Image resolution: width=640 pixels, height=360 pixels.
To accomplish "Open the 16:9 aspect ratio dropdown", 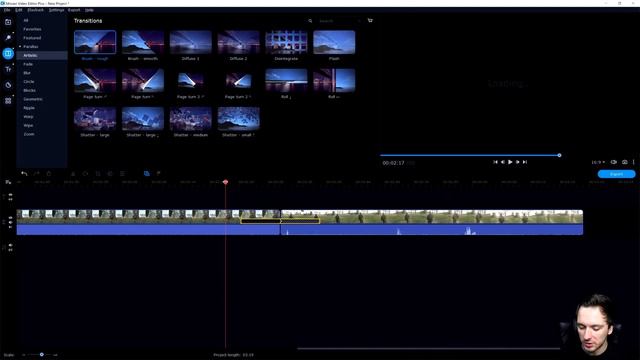I will pyautogui.click(x=598, y=162).
